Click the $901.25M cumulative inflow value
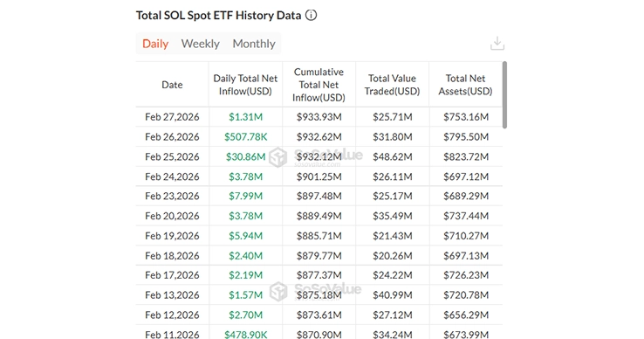The image size is (644, 339). click(x=319, y=176)
